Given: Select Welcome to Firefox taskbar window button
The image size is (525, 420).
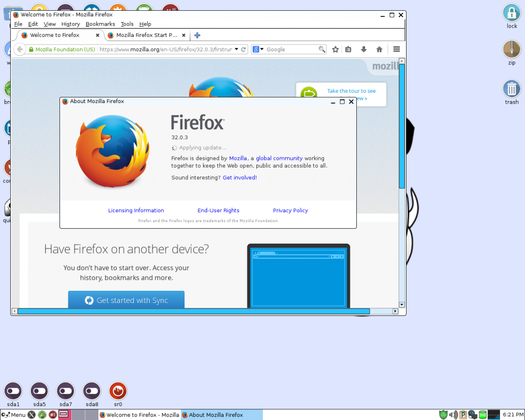Looking at the screenshot, I should pyautogui.click(x=139, y=415).
